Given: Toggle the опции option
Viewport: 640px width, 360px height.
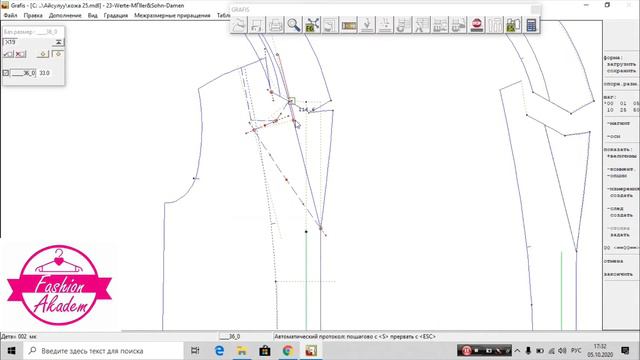Looking at the screenshot, I should point(617,176).
